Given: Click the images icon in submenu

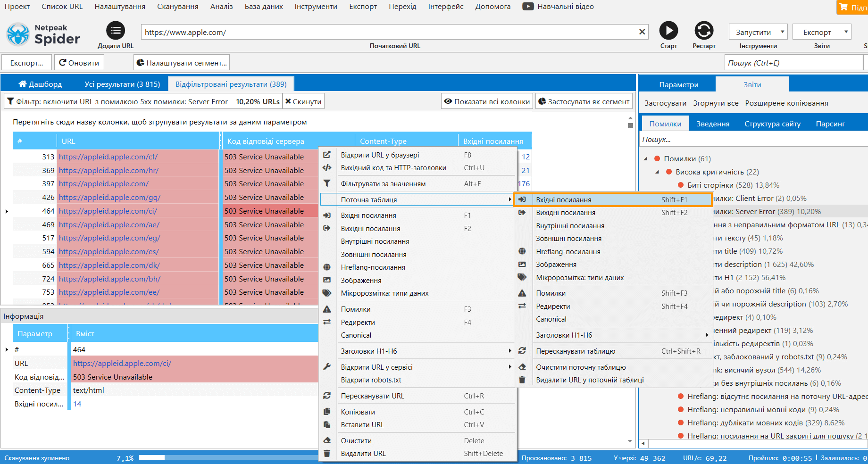Looking at the screenshot, I should click(x=522, y=265).
